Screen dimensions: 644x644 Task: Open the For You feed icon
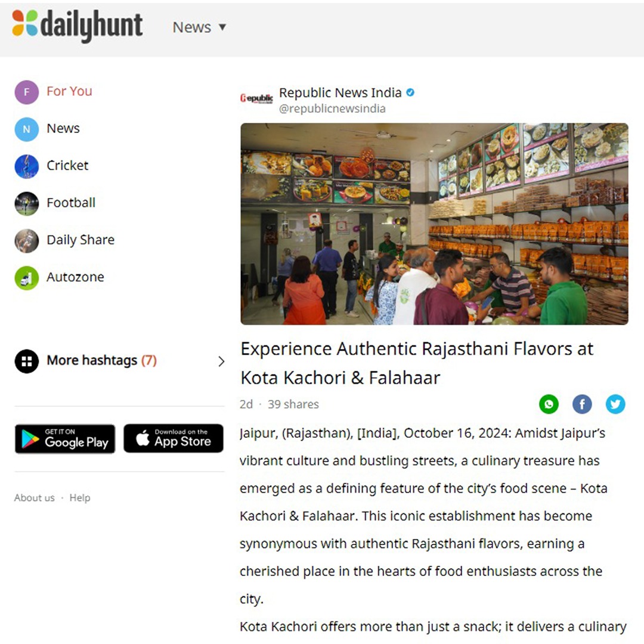[x=27, y=92]
